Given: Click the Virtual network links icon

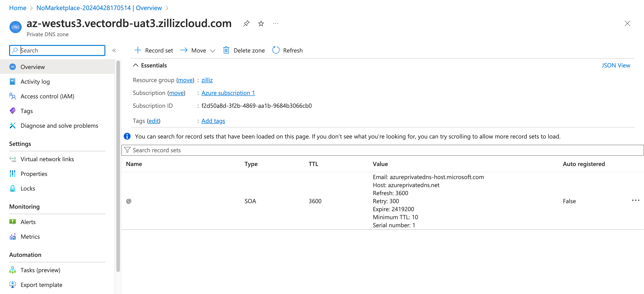Looking at the screenshot, I should pyautogui.click(x=13, y=159).
